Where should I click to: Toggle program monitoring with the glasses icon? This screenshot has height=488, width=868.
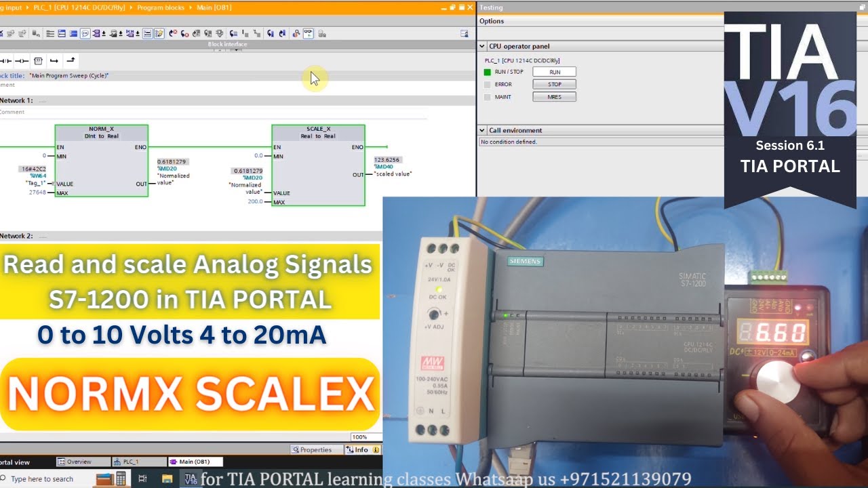coord(309,33)
